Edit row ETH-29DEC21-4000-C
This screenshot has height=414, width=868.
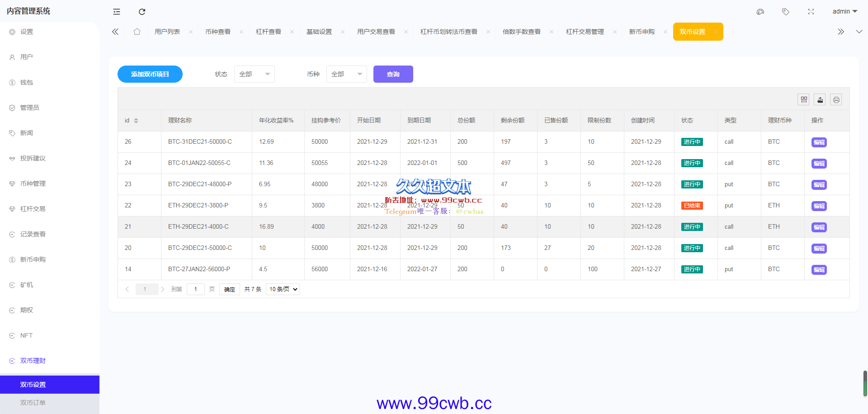coord(819,227)
